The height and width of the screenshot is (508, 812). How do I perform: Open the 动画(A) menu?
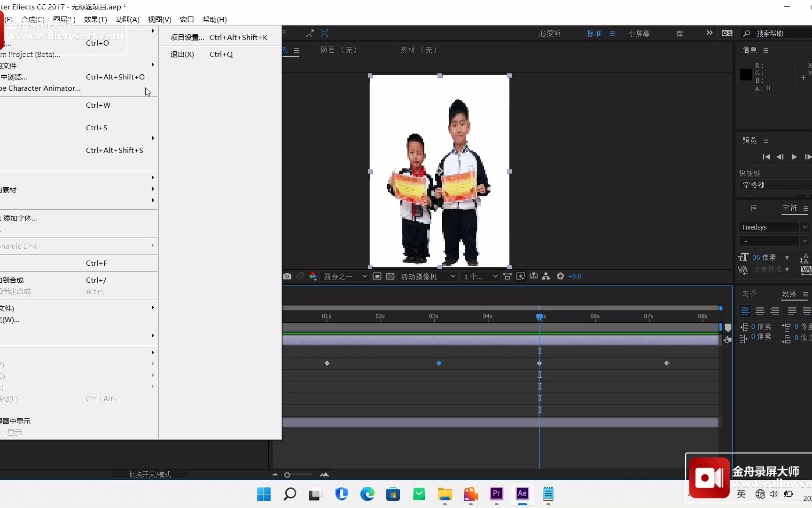(127, 19)
